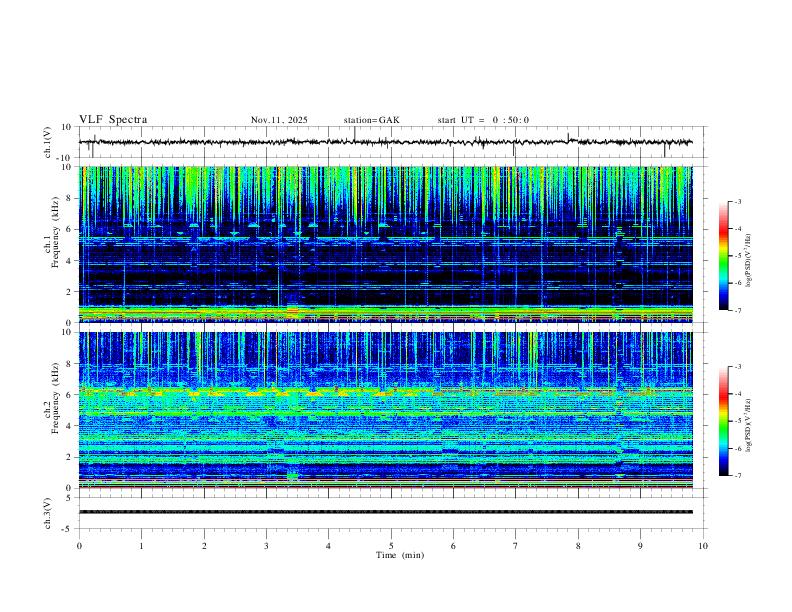Click inside the ch.1 spectrogram panel

tap(385, 244)
